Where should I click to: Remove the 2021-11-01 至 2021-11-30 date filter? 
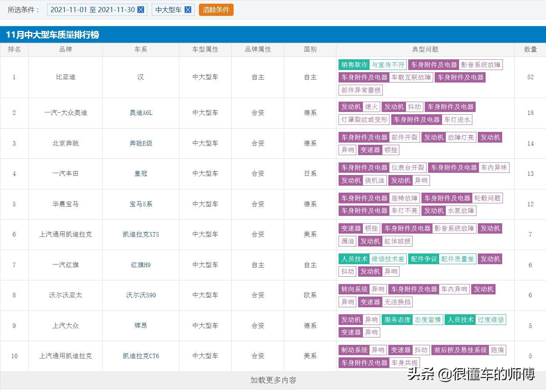(x=141, y=10)
